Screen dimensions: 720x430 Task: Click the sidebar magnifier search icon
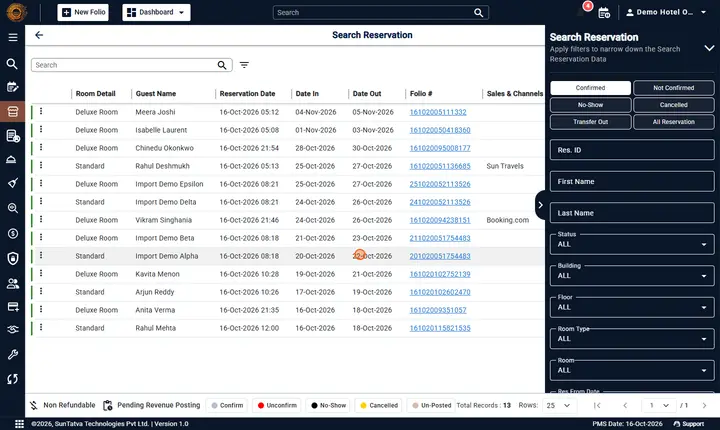click(x=12, y=64)
